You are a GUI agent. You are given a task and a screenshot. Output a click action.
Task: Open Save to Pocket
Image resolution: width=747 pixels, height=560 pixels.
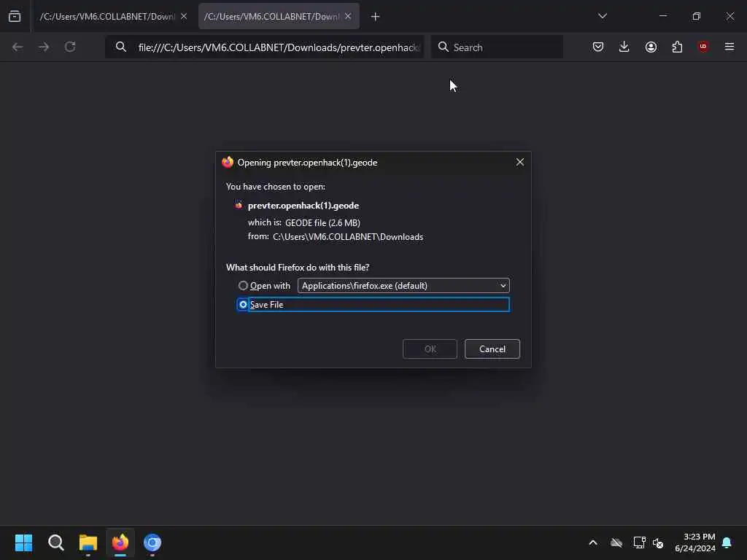(x=598, y=47)
